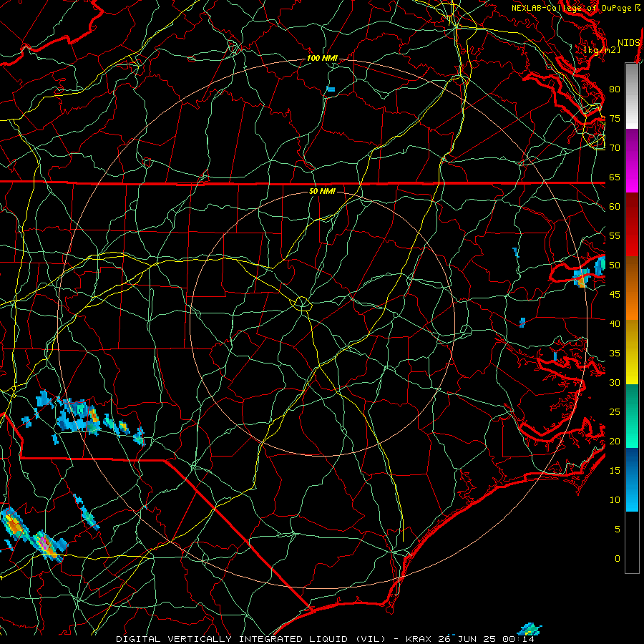Click the 45 value on color scale

pyautogui.click(x=615, y=295)
